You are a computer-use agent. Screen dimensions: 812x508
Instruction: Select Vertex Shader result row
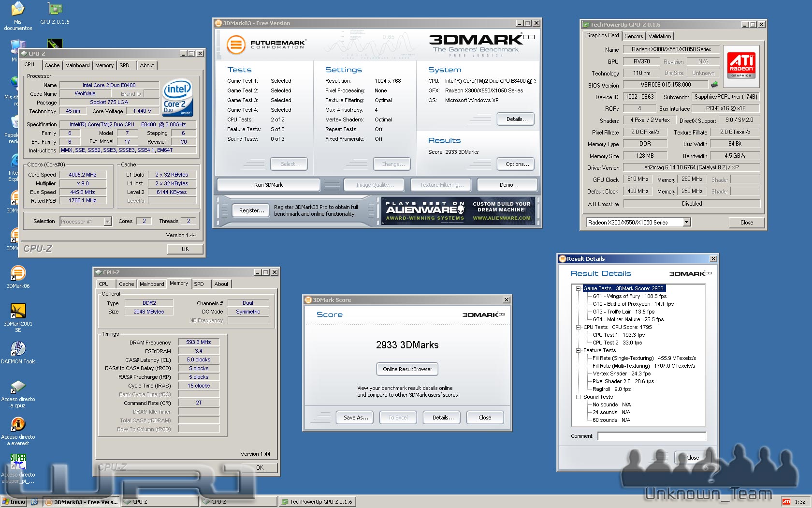[x=621, y=374]
